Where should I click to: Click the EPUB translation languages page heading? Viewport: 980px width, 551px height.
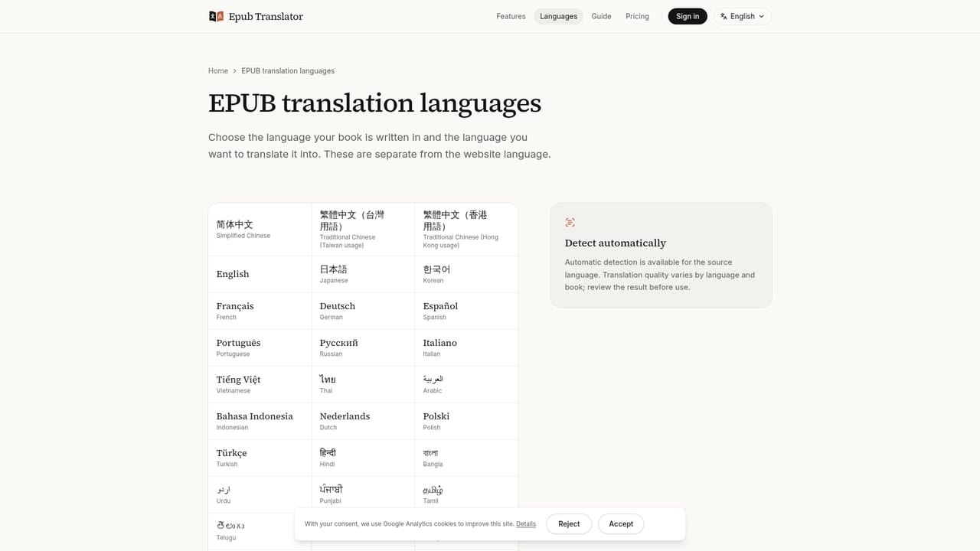coord(374,103)
